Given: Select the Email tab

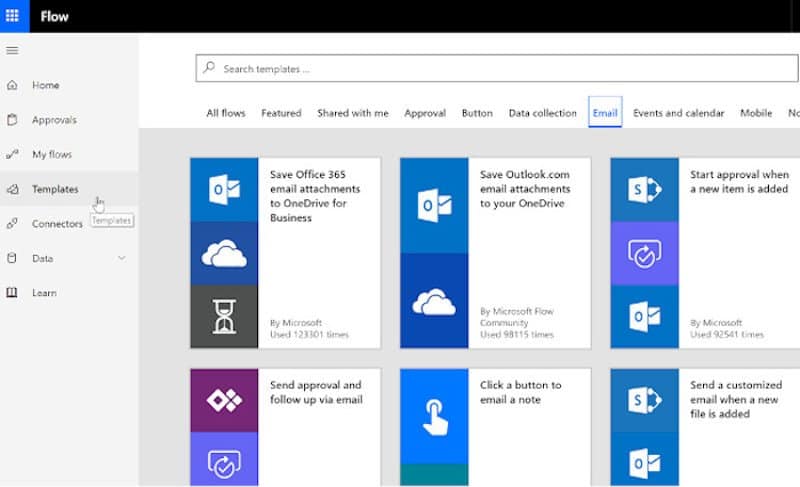Looking at the screenshot, I should click(x=605, y=112).
